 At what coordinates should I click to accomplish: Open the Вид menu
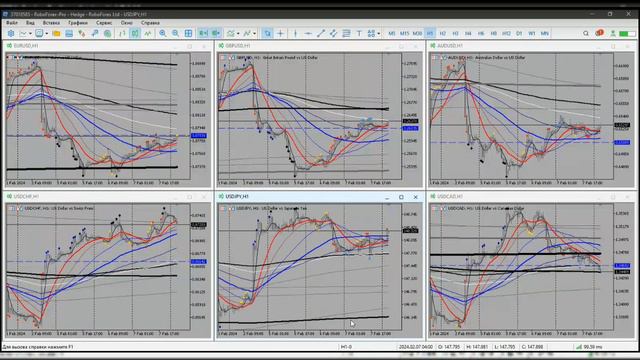tap(30, 23)
